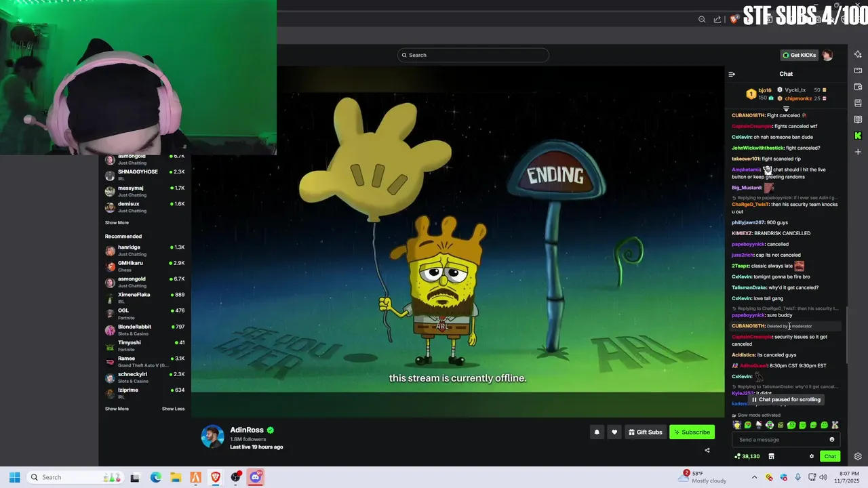Open Discord in the taskbar
Viewport: 868px width, 488px height.
tap(256, 477)
